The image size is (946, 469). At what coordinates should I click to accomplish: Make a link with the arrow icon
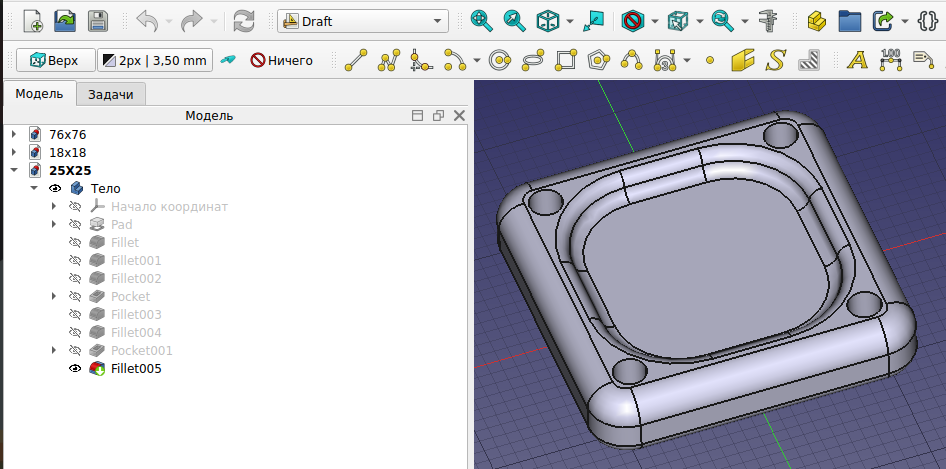pyautogui.click(x=883, y=21)
